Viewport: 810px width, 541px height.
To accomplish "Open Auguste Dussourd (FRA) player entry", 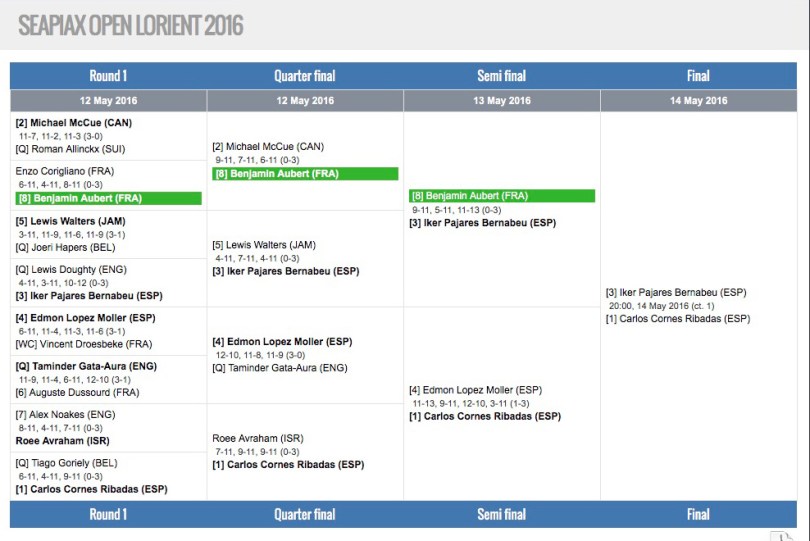I will coord(77,393).
